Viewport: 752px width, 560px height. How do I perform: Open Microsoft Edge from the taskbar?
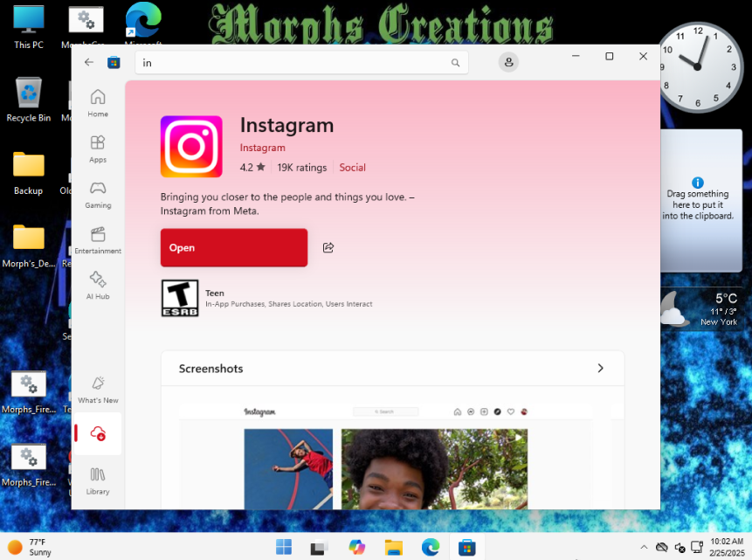431,547
